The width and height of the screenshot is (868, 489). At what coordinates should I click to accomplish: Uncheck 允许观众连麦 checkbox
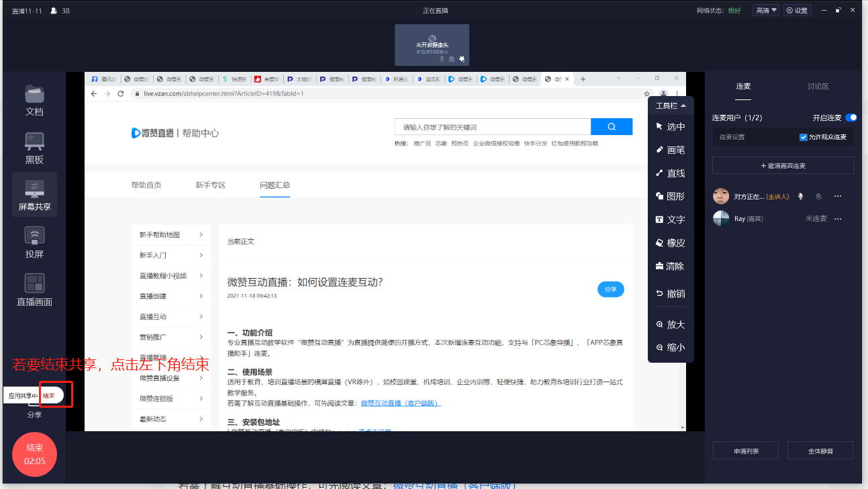point(804,137)
